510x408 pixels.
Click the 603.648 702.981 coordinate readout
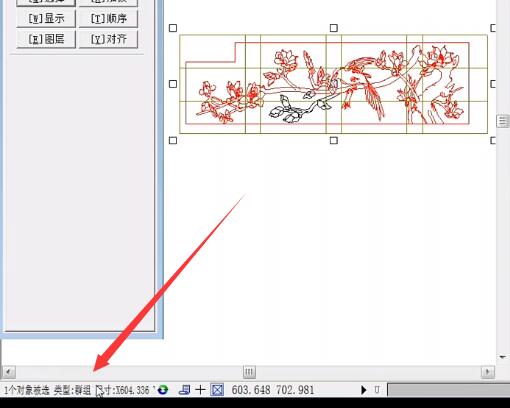273,390
